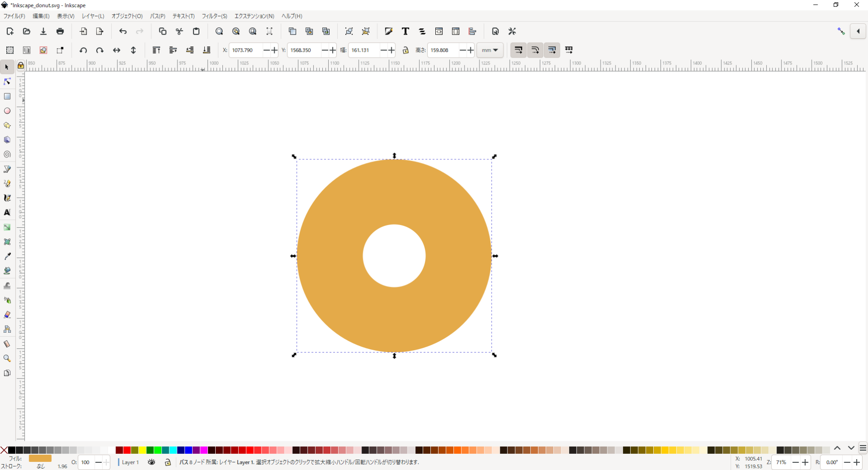868x470 pixels.
Task: Open the Fill and Stroke dialog
Action: 388,31
